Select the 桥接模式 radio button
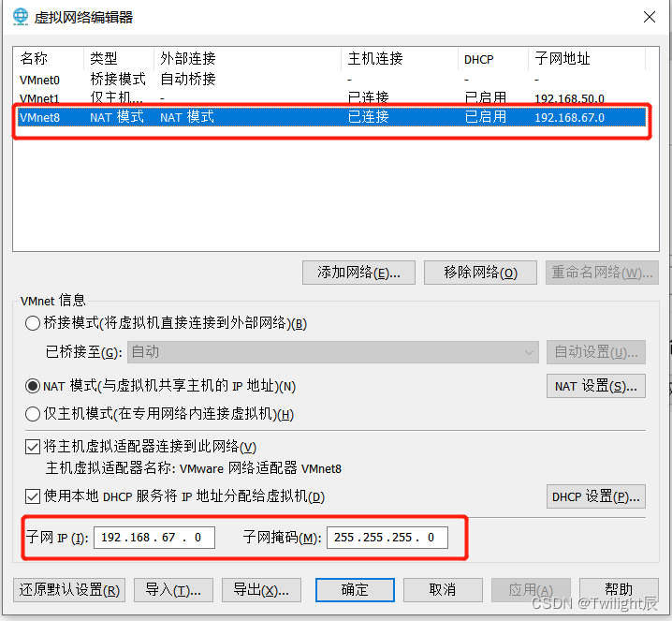The height and width of the screenshot is (621, 672). (33, 323)
